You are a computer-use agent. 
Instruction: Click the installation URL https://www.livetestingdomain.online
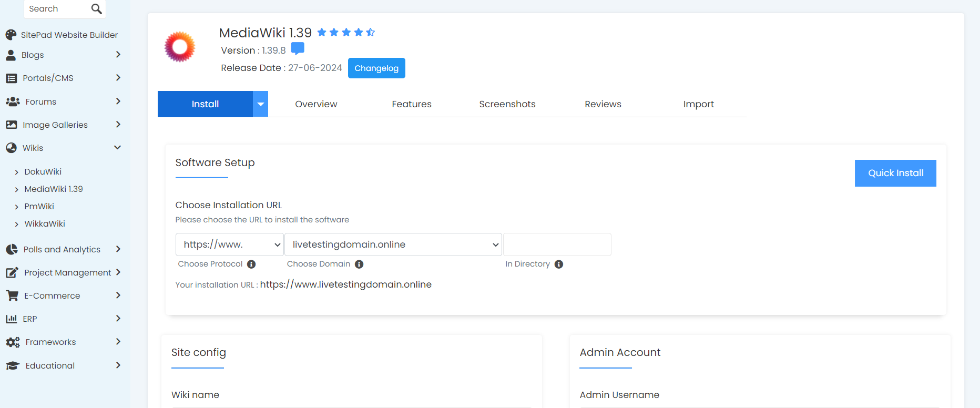[x=346, y=284]
